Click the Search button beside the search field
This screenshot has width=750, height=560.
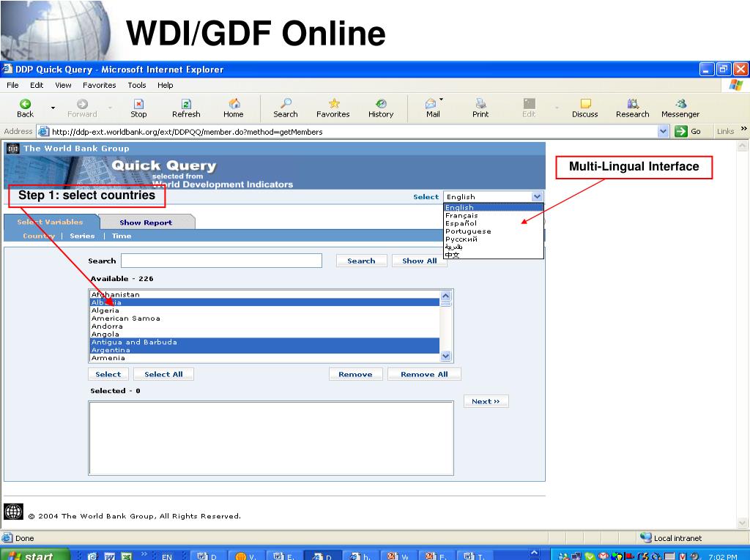[361, 261]
